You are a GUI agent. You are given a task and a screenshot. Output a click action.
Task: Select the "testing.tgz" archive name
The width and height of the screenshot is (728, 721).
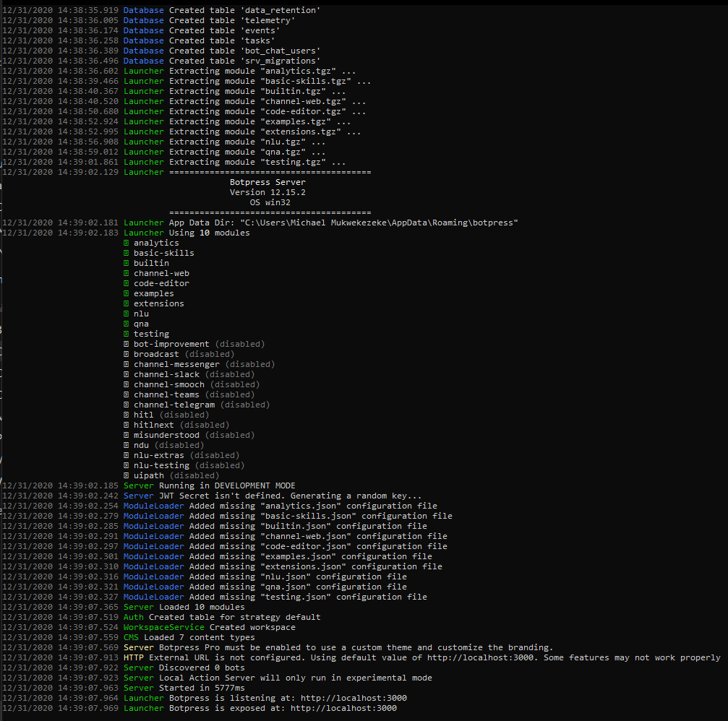pos(295,162)
